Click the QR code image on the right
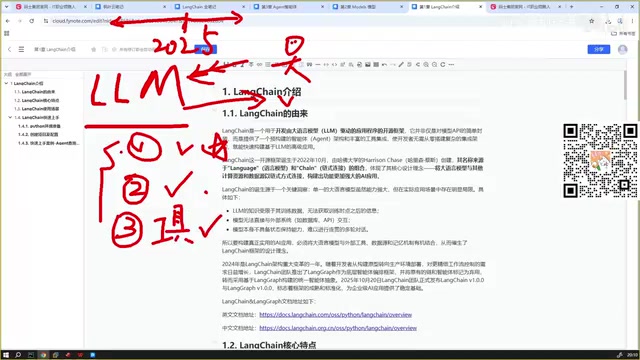The image size is (640, 360). coord(600,161)
